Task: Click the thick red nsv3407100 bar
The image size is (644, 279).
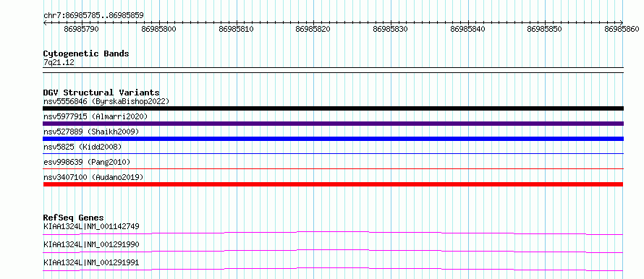Action: (x=333, y=184)
